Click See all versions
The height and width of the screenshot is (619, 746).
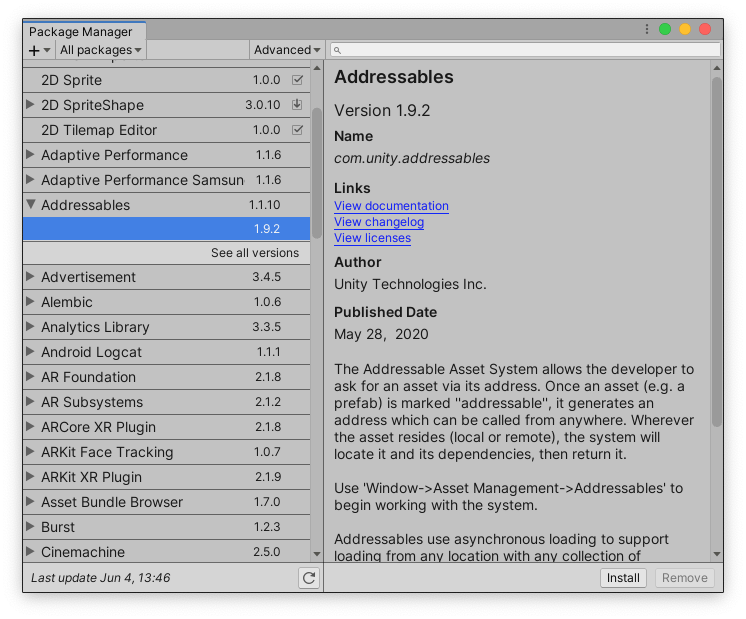point(255,253)
